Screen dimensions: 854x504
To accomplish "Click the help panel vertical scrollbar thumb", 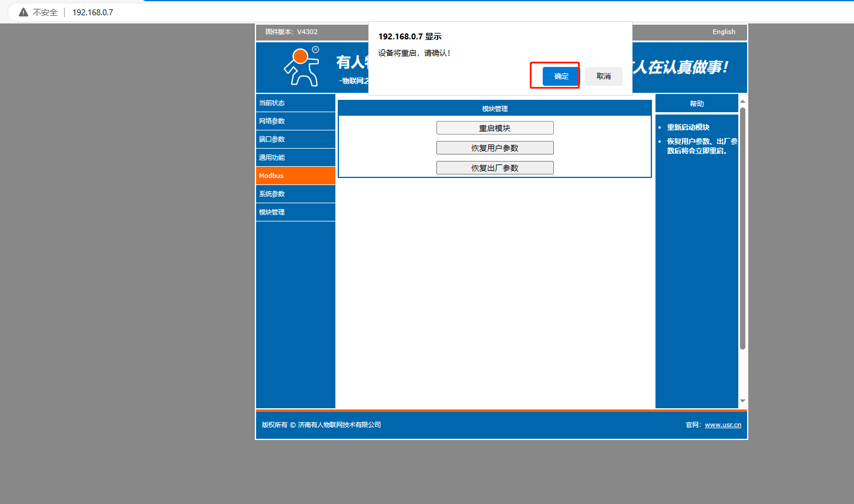I will click(x=742, y=228).
